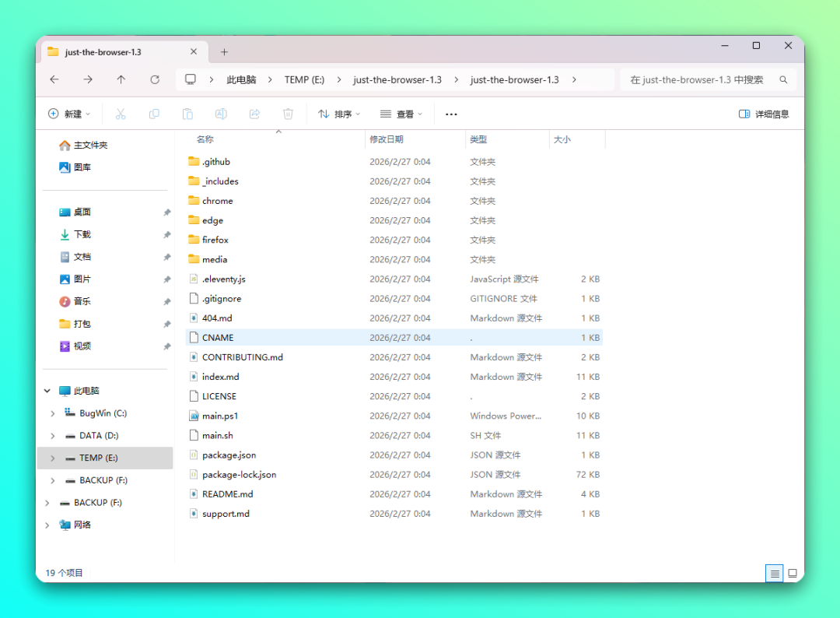Viewport: 840px width, 618px height.
Task: Open the 查看 view dropdown
Action: pyautogui.click(x=401, y=114)
